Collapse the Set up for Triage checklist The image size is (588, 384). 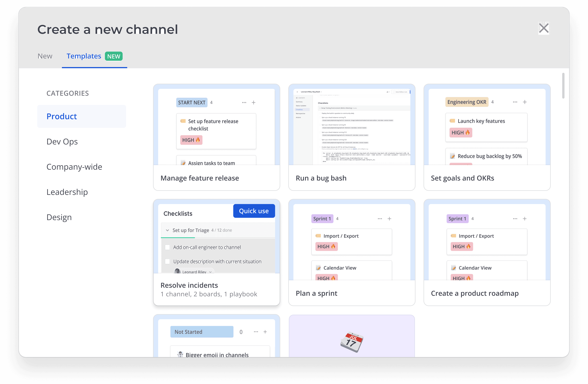tap(167, 230)
